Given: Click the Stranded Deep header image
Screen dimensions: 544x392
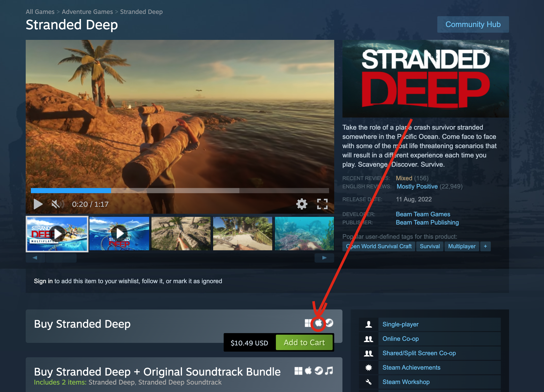Looking at the screenshot, I should coord(426,79).
